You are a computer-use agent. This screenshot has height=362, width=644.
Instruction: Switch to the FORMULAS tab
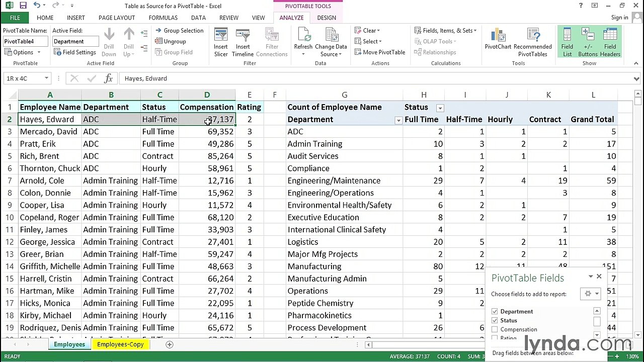click(163, 18)
